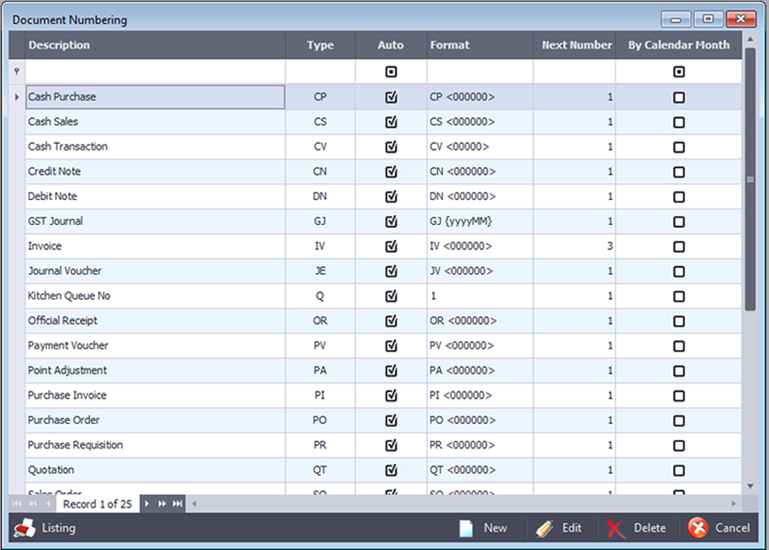The width and height of the screenshot is (769, 550).
Task: Click the Type filter input field
Action: 320,72
